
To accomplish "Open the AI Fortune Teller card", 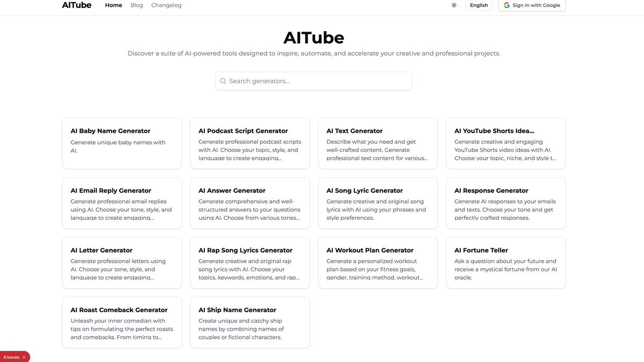I will tap(506, 263).
